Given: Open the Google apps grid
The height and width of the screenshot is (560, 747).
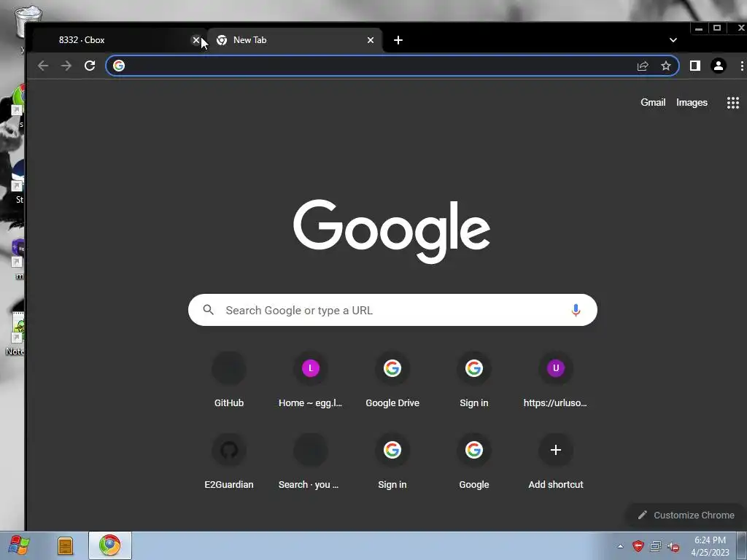Looking at the screenshot, I should (x=732, y=102).
